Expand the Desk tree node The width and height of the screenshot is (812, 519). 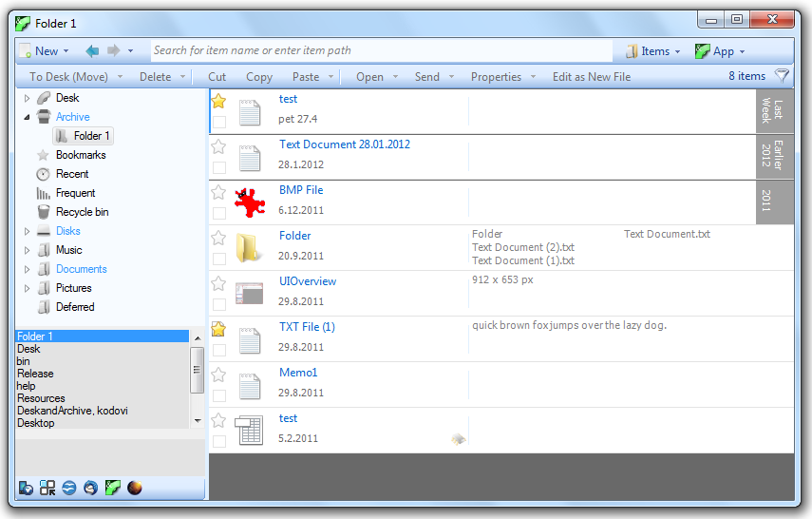click(x=27, y=98)
